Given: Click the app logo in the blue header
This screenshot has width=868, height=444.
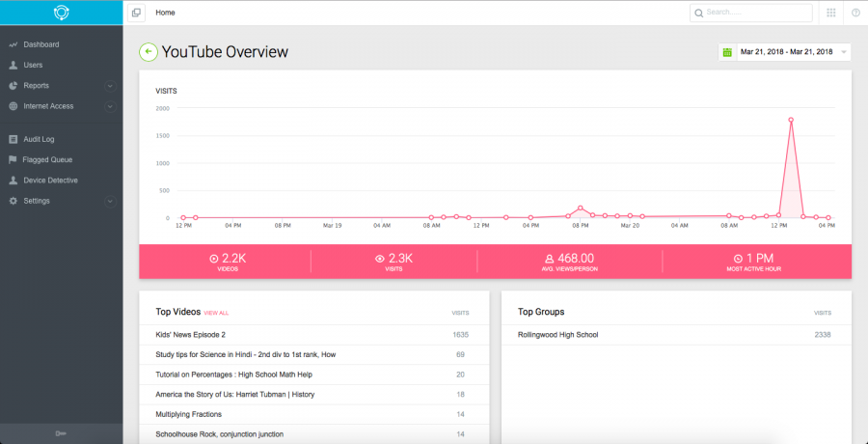Looking at the screenshot, I should pos(61,13).
